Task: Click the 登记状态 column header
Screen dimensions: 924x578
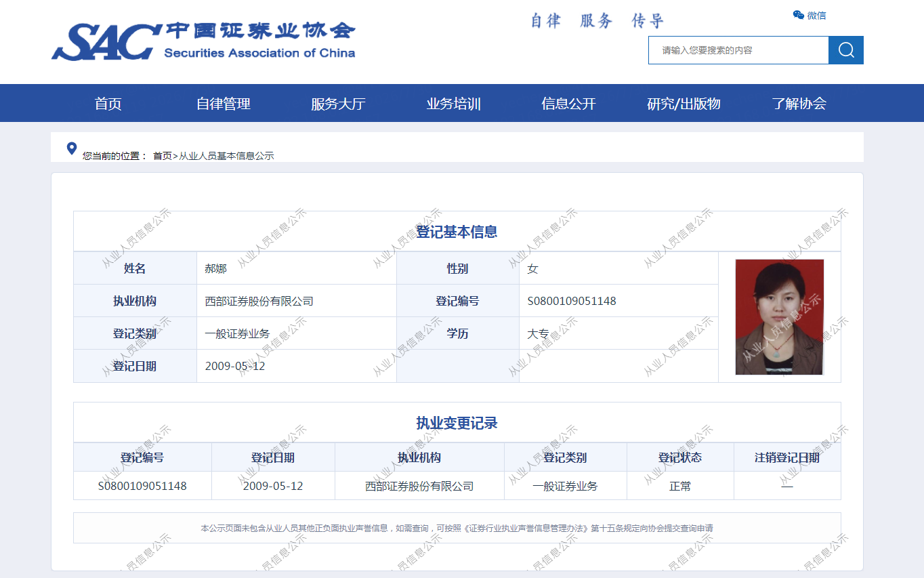Action: click(680, 458)
